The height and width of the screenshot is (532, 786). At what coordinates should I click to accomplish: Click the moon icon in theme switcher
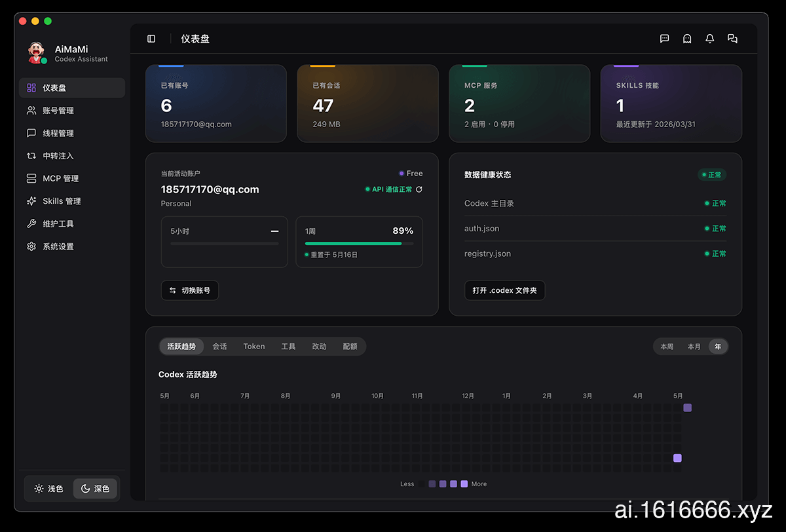86,489
